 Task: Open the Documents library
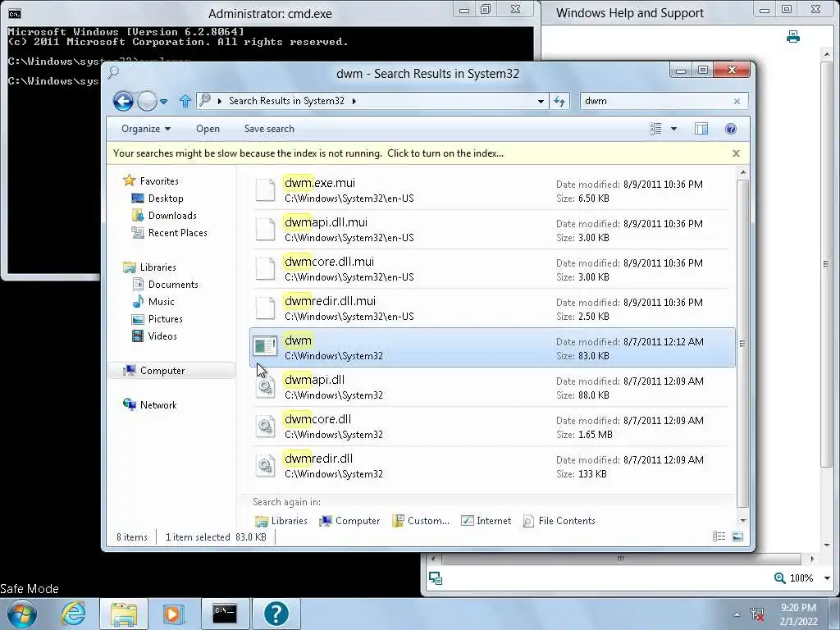click(x=173, y=284)
